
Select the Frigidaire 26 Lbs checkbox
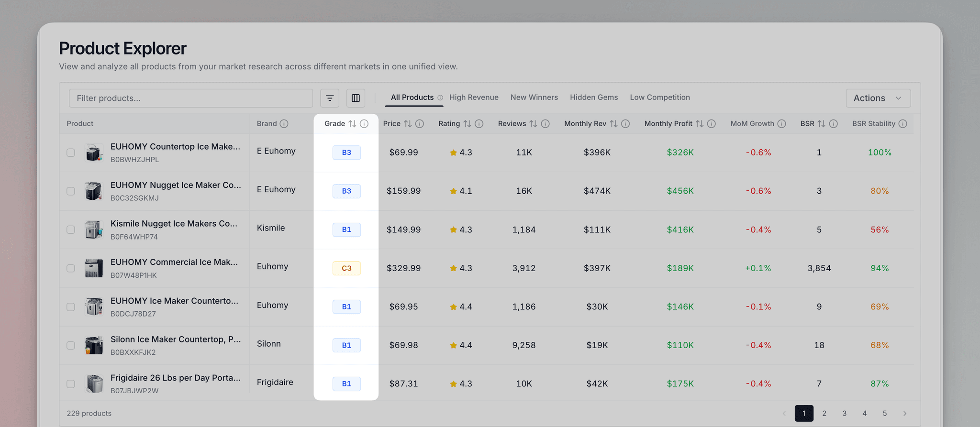pyautogui.click(x=71, y=384)
